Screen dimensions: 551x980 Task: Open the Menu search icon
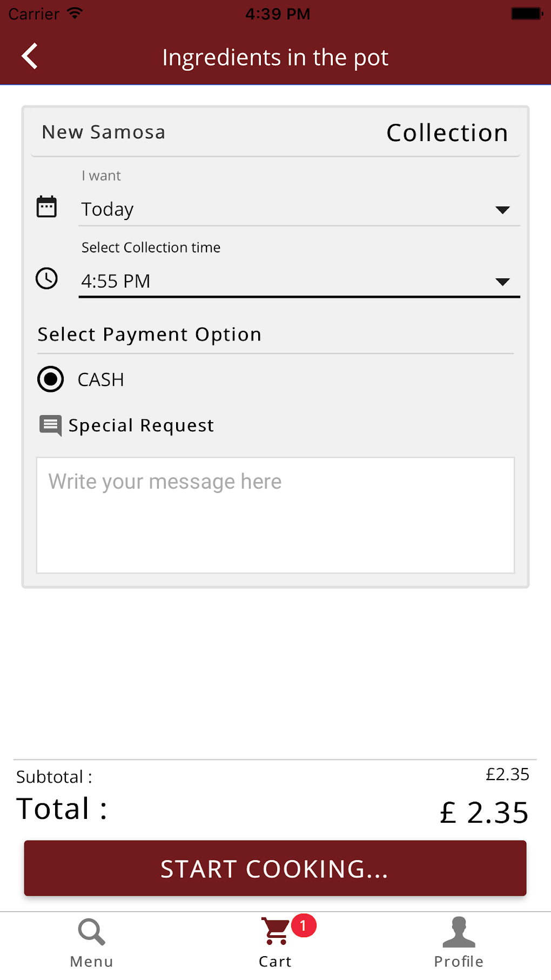(x=91, y=932)
